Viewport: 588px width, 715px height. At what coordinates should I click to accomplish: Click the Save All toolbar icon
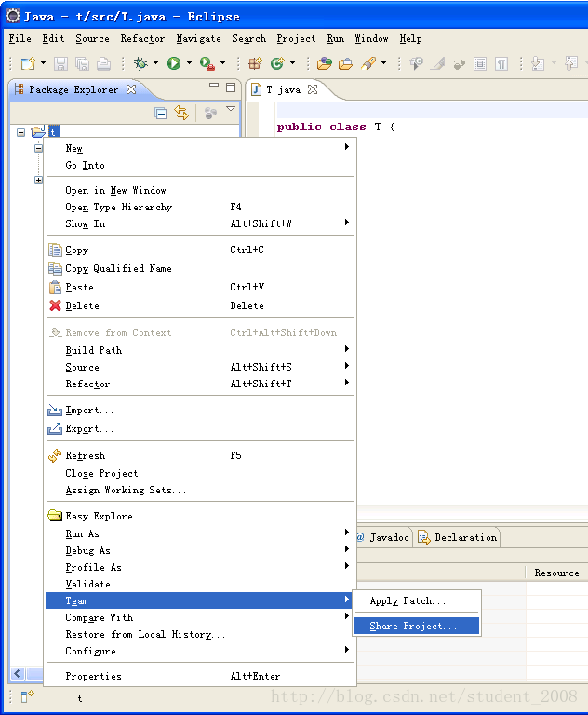click(82, 63)
